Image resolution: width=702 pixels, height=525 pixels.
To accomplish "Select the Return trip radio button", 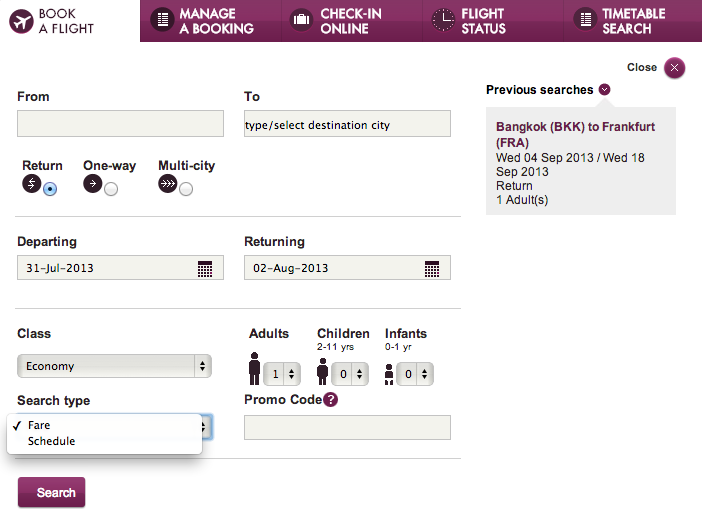I will (x=50, y=189).
